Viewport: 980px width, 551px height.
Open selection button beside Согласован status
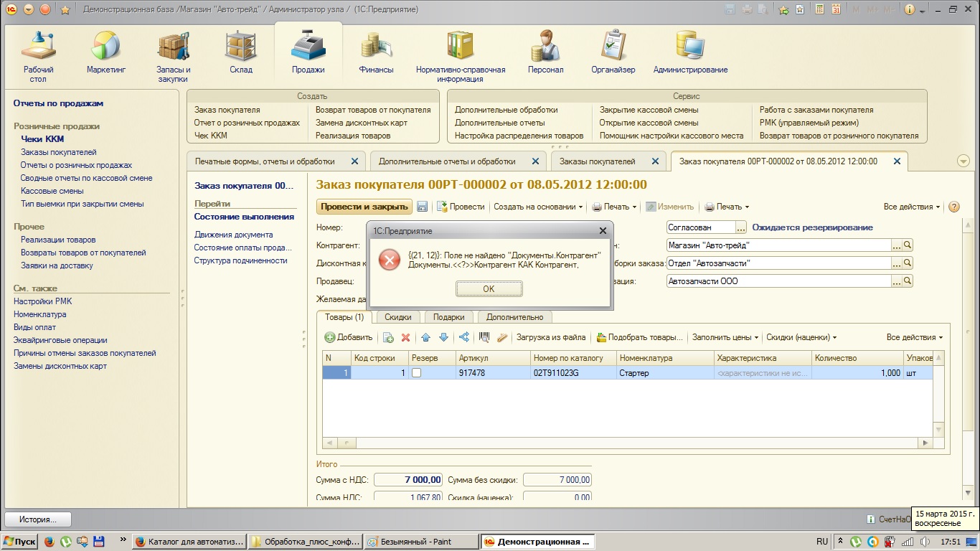tap(741, 227)
